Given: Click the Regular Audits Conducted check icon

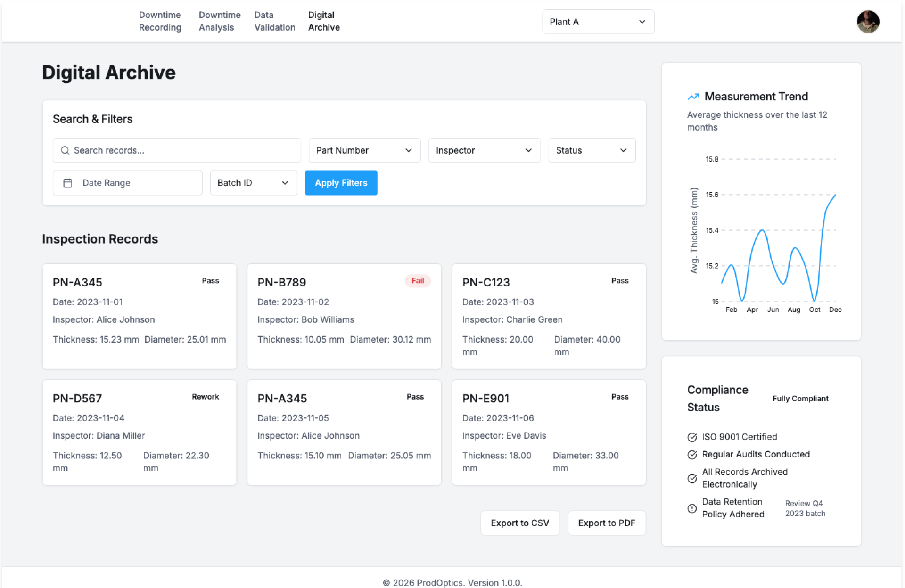Looking at the screenshot, I should click(692, 455).
